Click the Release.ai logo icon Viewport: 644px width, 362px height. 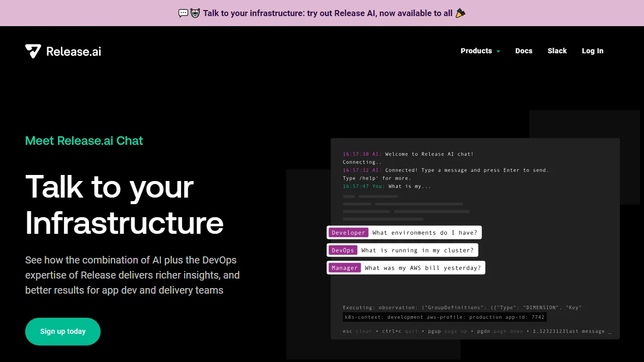33,51
